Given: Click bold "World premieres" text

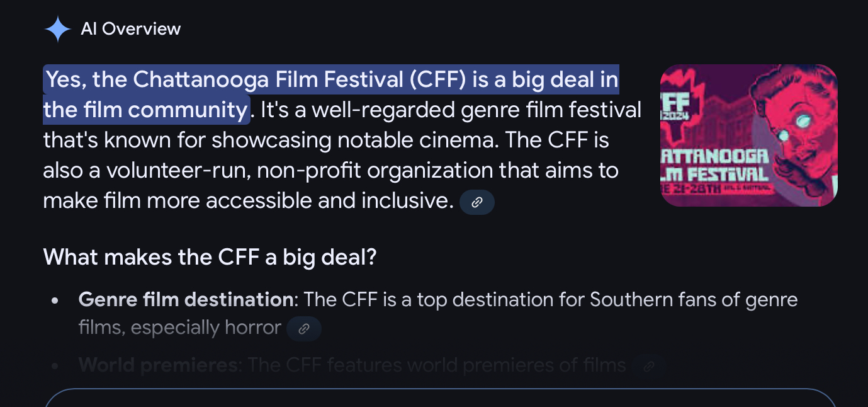Looking at the screenshot, I should point(159,365).
